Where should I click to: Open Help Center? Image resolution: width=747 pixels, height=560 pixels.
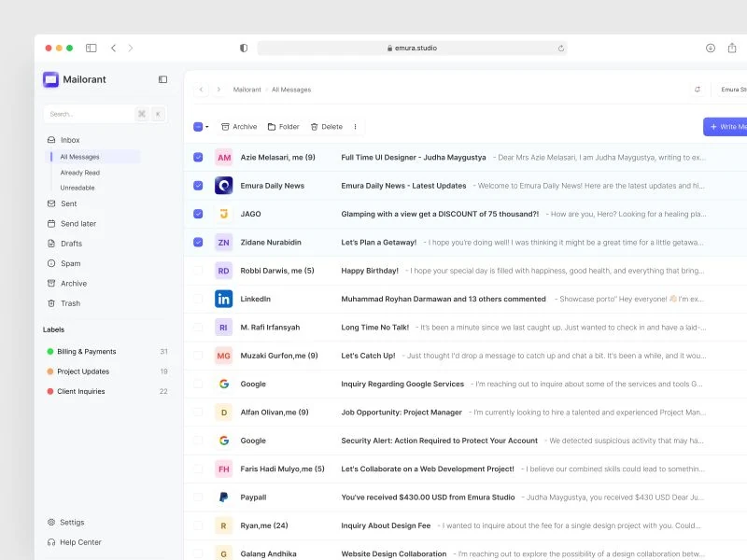tap(75, 542)
